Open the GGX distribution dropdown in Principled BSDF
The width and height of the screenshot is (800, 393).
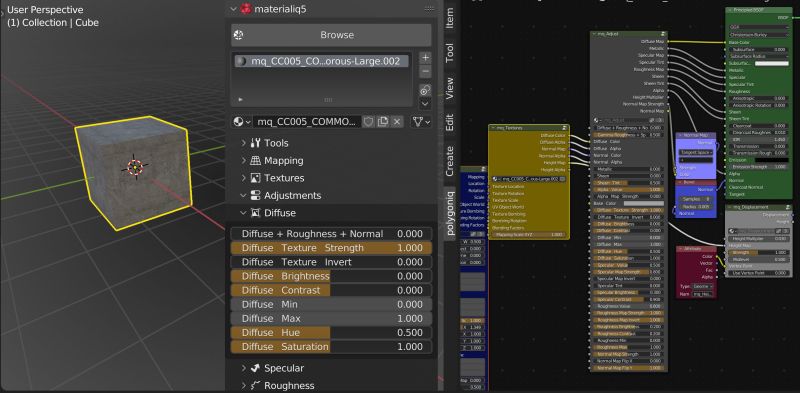tap(758, 28)
